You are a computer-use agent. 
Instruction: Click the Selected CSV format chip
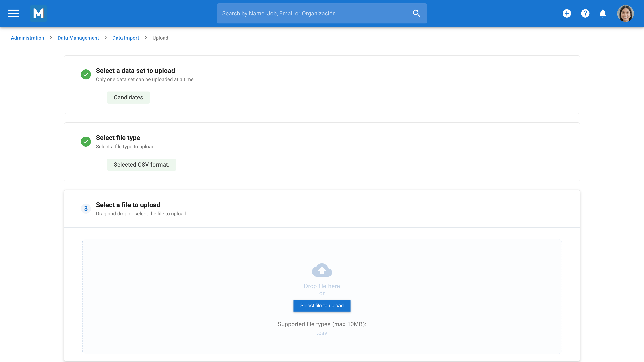coord(142,164)
